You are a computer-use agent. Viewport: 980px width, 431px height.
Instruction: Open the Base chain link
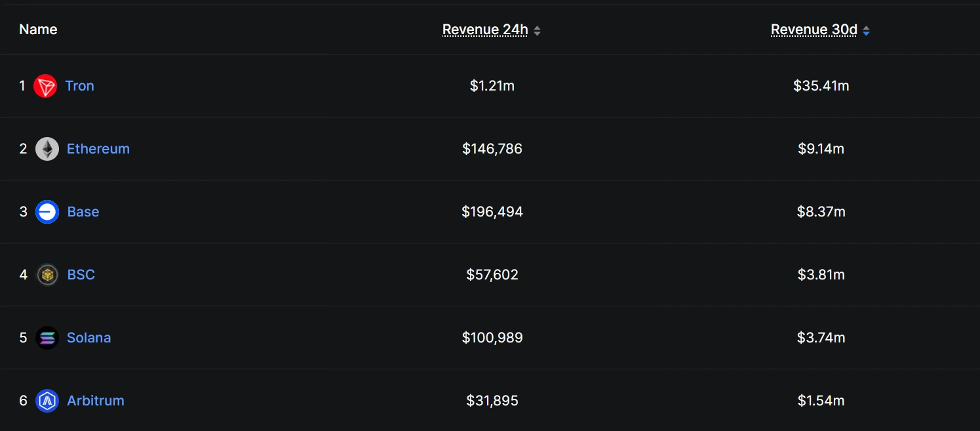click(x=83, y=212)
